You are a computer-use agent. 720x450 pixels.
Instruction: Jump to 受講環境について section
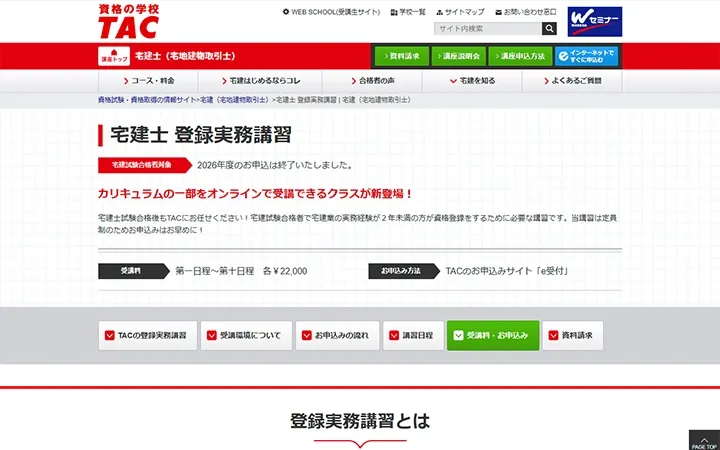[246, 336]
